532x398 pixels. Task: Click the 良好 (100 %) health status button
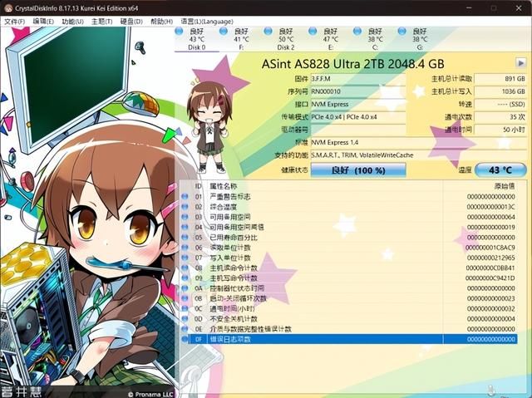358,170
